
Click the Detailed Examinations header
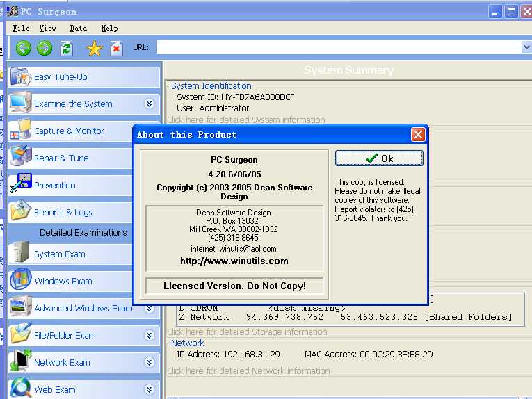(x=83, y=233)
